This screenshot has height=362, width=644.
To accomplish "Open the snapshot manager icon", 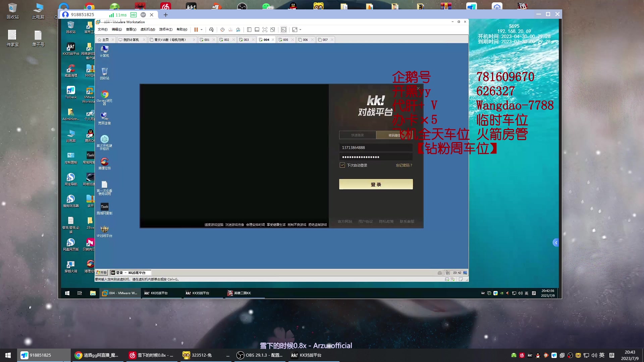I will tap(238, 29).
